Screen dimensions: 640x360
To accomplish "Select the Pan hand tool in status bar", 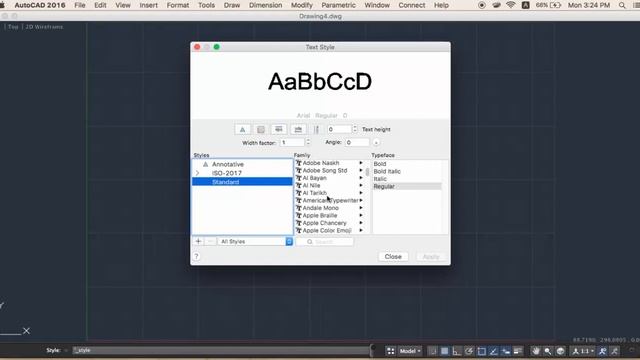I will tap(536, 351).
